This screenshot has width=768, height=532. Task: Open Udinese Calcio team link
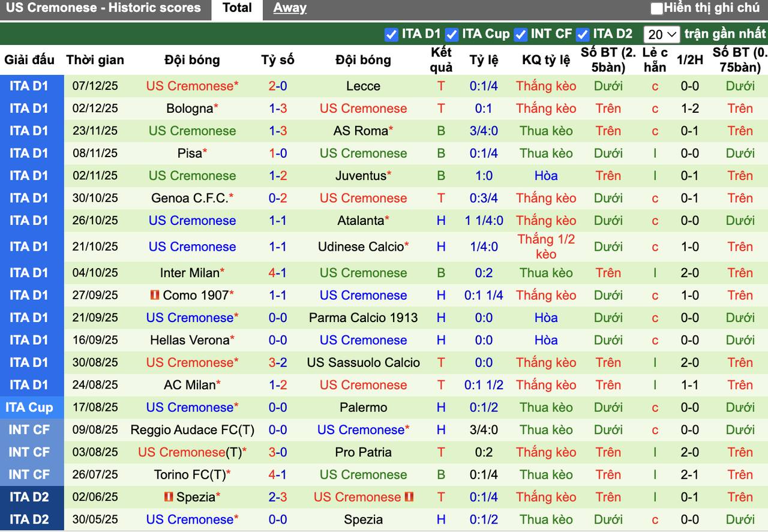coord(361,247)
